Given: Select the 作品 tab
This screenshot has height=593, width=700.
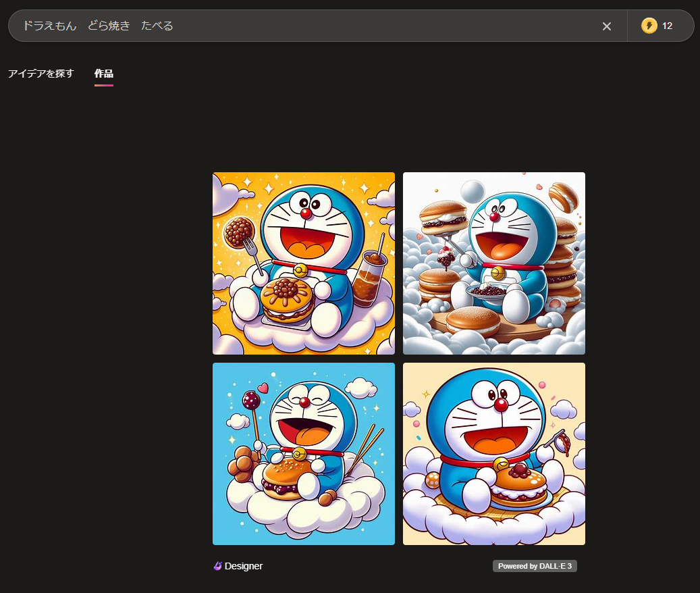Looking at the screenshot, I should pyautogui.click(x=103, y=74).
